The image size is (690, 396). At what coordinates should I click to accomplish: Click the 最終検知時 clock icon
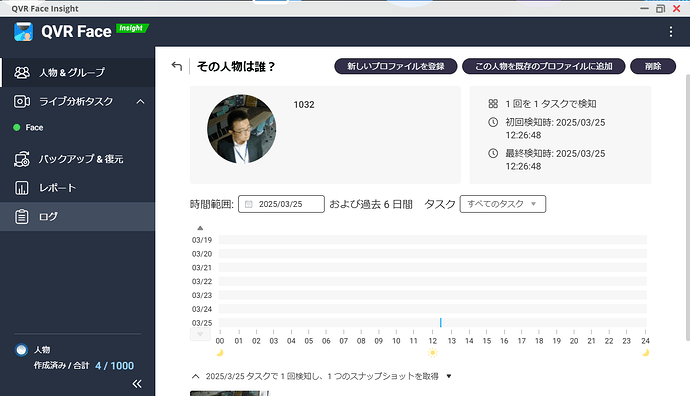493,153
